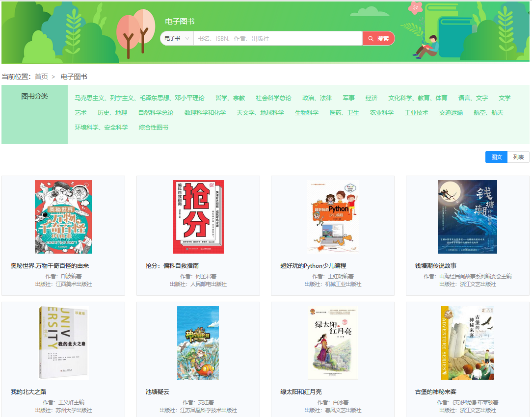Screen dimensions: 532x417
Task: Select the 交通运输 category
Action: point(451,112)
